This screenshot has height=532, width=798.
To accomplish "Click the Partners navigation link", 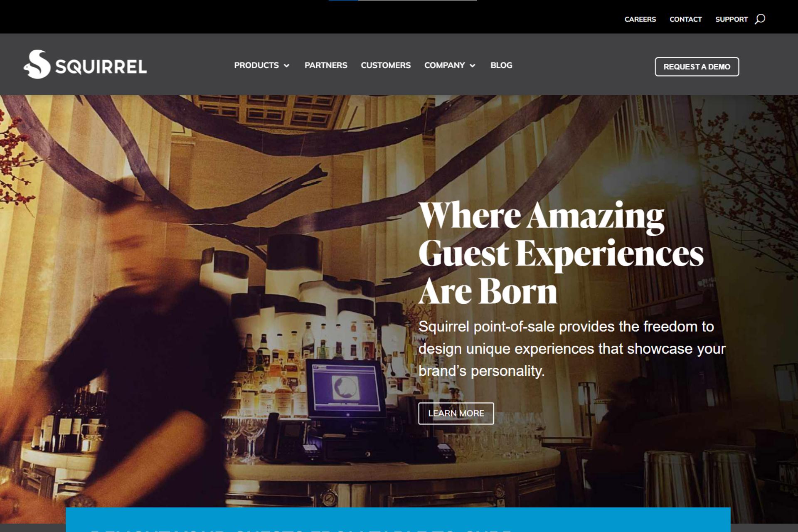I will click(x=325, y=65).
